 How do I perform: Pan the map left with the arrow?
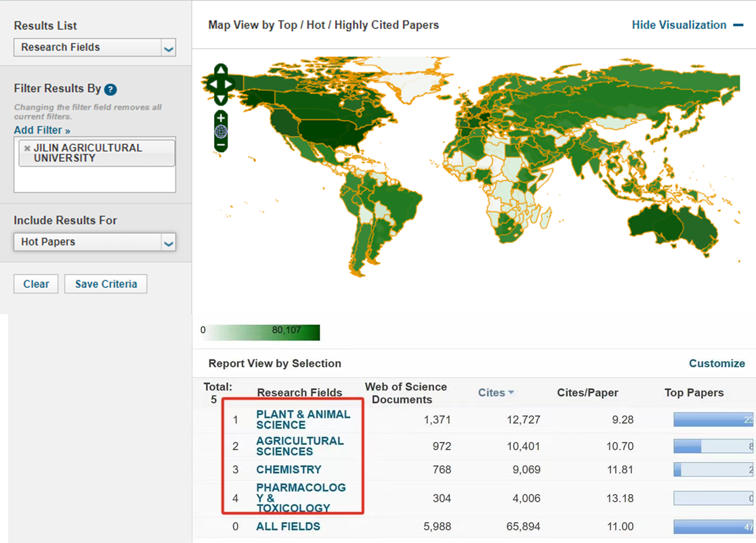(211, 85)
